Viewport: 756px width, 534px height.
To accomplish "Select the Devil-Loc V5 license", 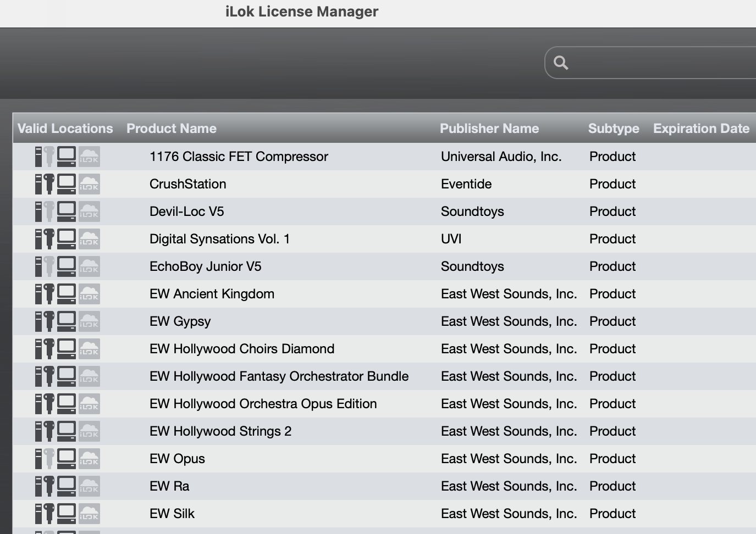I will click(x=384, y=212).
